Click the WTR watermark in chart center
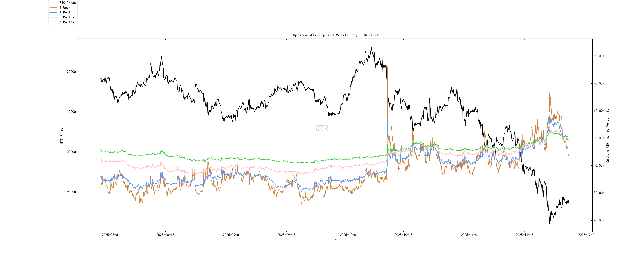This screenshot has height=258, width=644. tap(322, 129)
